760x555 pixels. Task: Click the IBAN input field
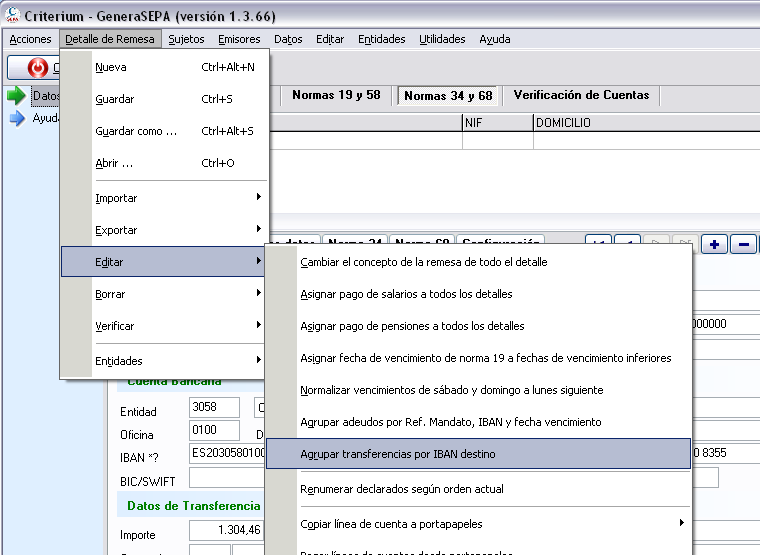227,453
